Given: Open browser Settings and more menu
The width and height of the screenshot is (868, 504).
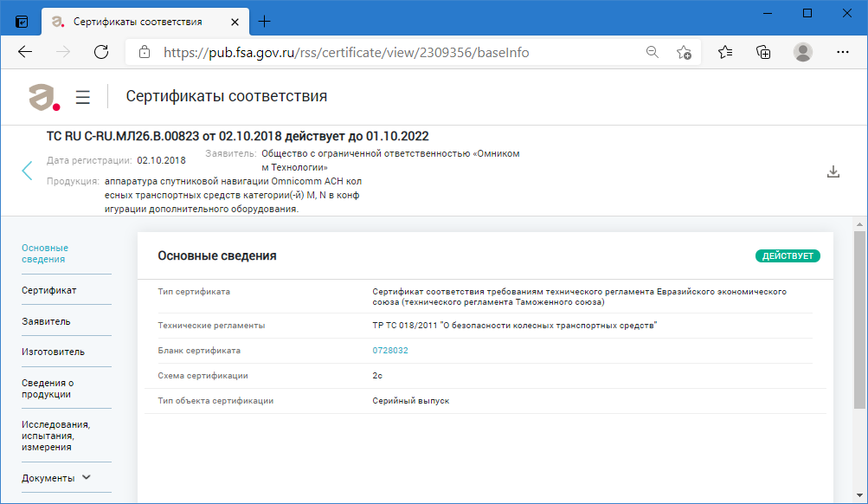Looking at the screenshot, I should [842, 52].
